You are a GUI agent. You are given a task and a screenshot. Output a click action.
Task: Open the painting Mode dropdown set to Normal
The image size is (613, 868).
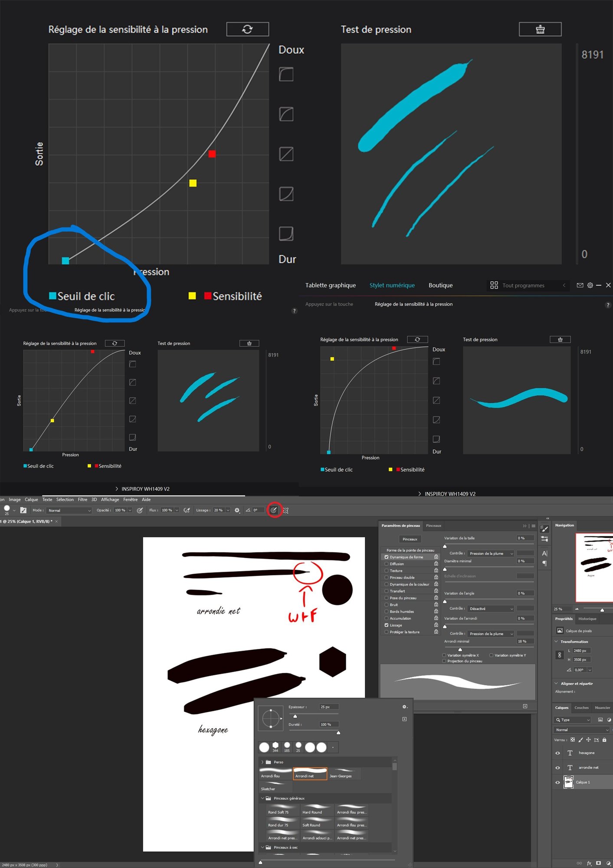click(x=69, y=510)
